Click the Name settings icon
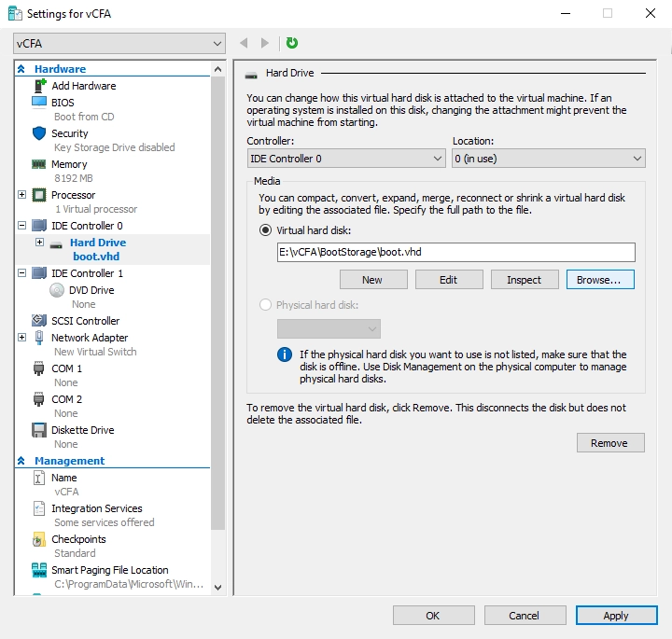This screenshot has width=672, height=639. click(x=38, y=478)
